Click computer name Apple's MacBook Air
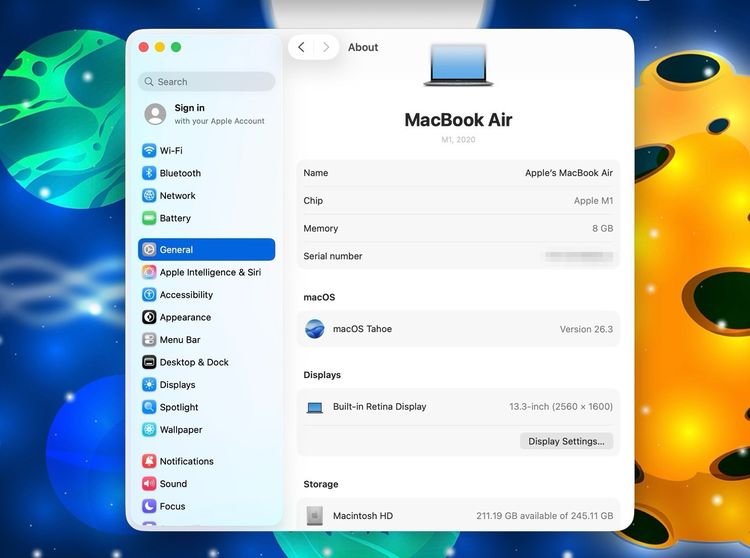Screen dimensions: 750x558 point(569,173)
